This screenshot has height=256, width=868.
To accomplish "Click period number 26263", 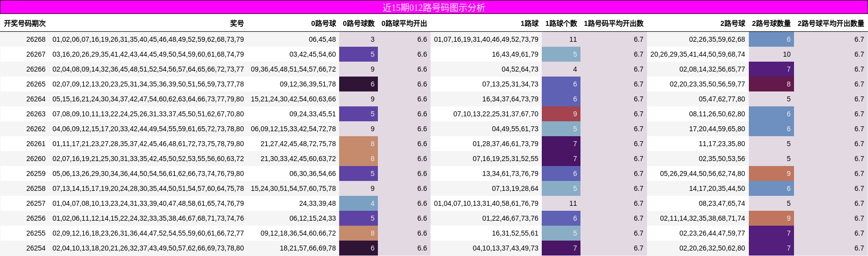I will pos(36,114).
